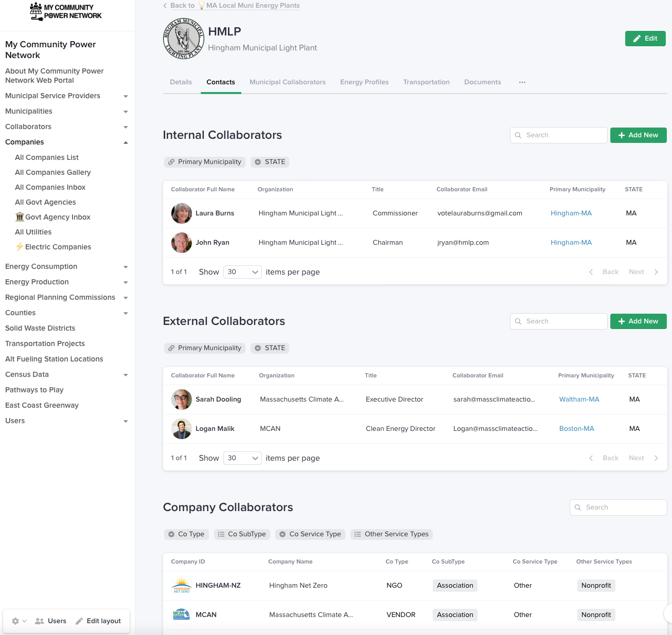The image size is (672, 635).
Task: Click the green Edit button
Action: [645, 39]
